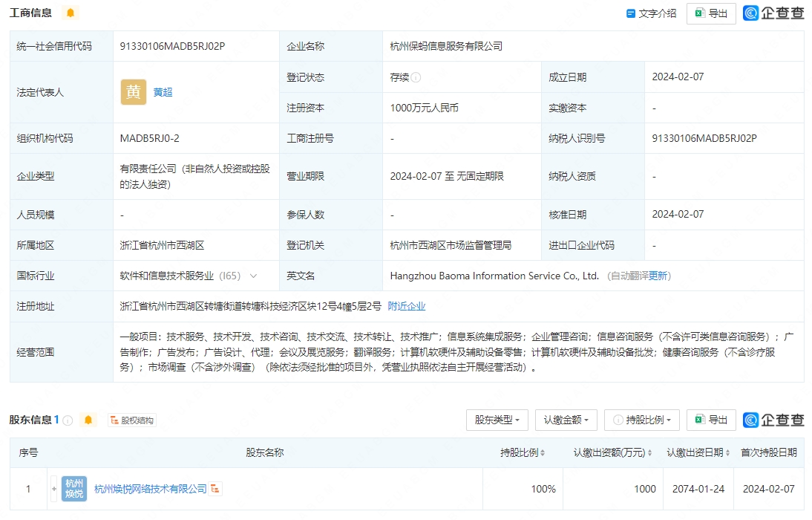The width and height of the screenshot is (812, 520).
Task: Select credit code 91330106MADB5RJ02P in first row
Action: tap(172, 46)
